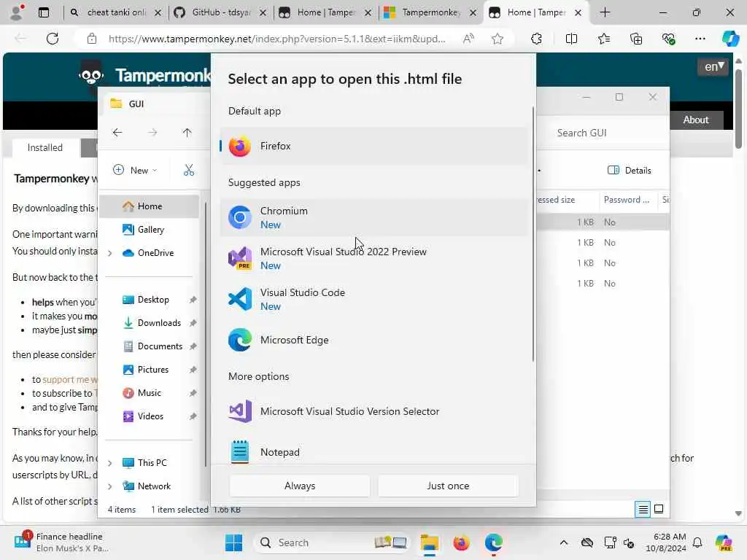Switch explorer to details list view

click(x=643, y=509)
